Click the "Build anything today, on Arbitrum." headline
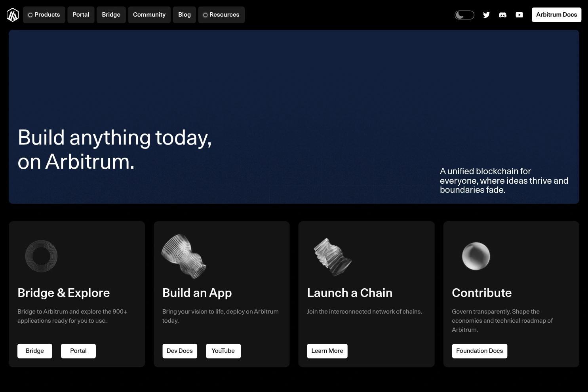Viewport: 588px width, 392px height. tap(115, 150)
